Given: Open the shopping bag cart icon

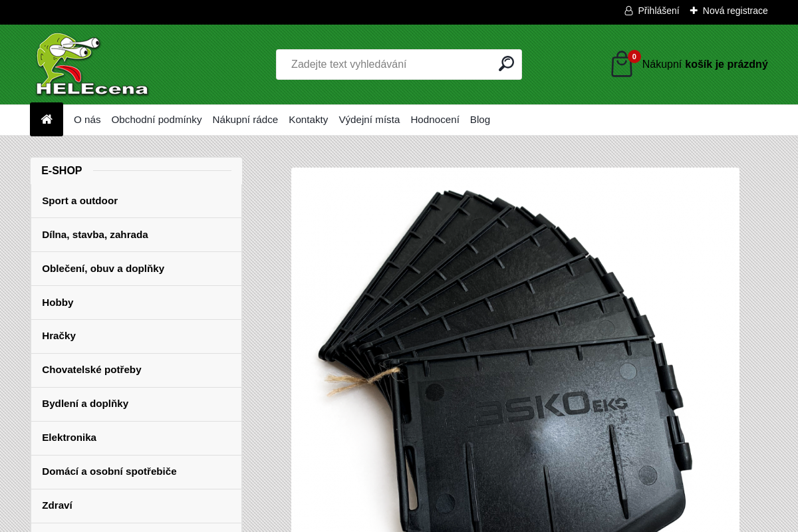Looking at the screenshot, I should [x=622, y=65].
